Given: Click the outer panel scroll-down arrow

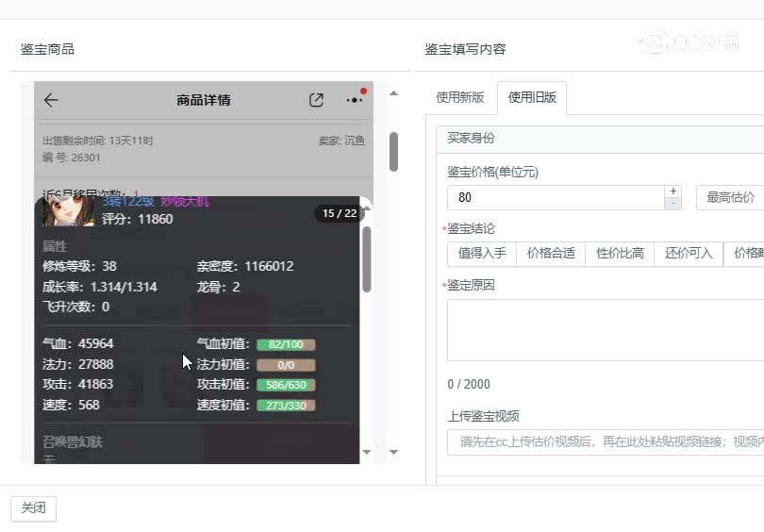Looking at the screenshot, I should [393, 452].
